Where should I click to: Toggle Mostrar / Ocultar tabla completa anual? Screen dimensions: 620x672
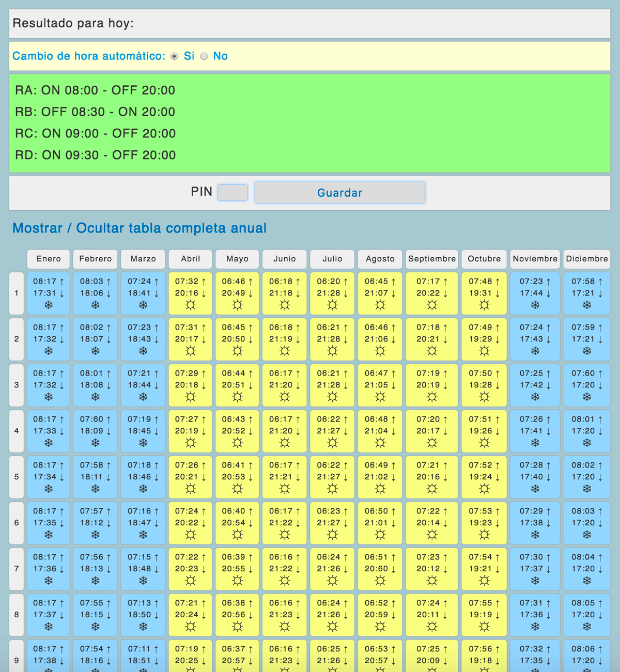point(139,228)
